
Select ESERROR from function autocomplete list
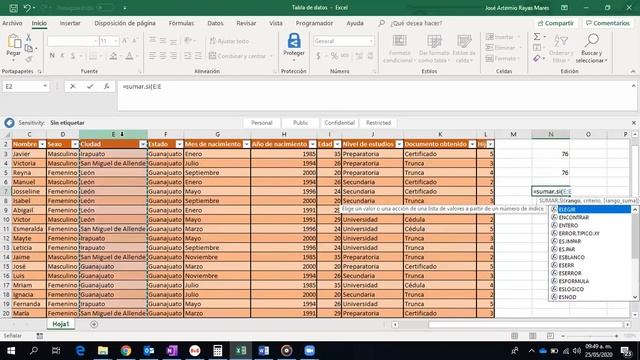pos(590,273)
